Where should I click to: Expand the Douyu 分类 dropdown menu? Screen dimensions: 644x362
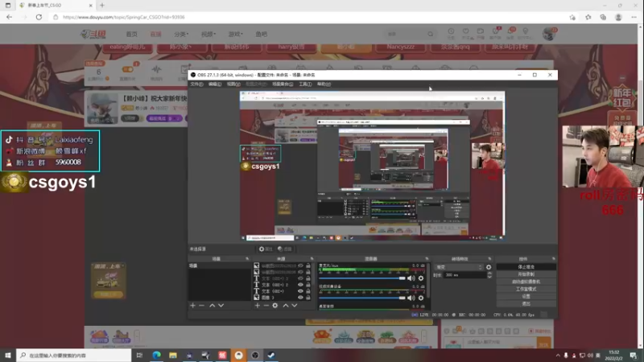point(180,34)
